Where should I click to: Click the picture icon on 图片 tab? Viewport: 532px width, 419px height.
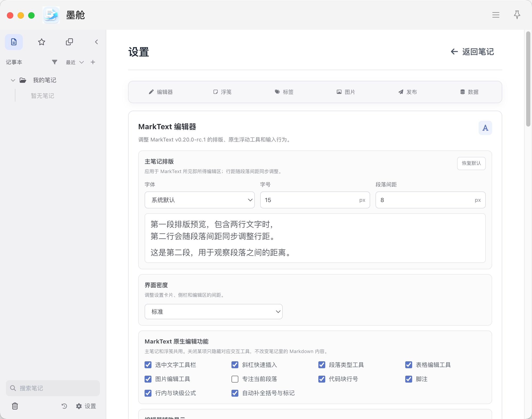pyautogui.click(x=339, y=92)
